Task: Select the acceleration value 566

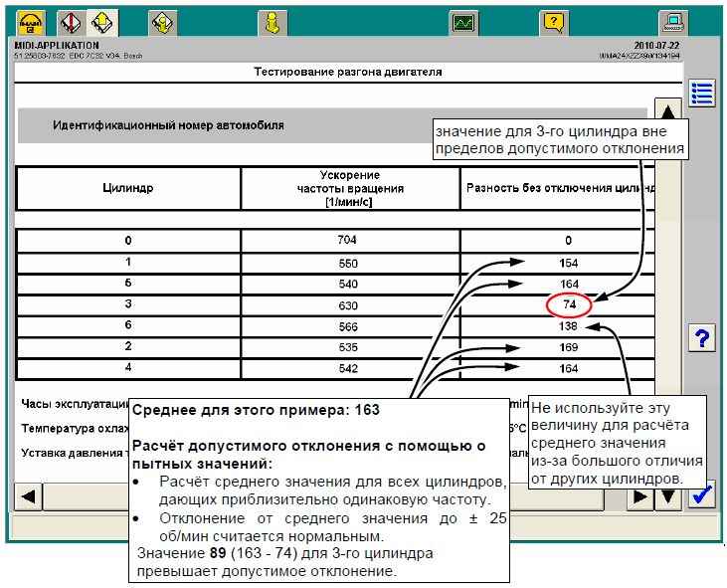Action: [348, 327]
